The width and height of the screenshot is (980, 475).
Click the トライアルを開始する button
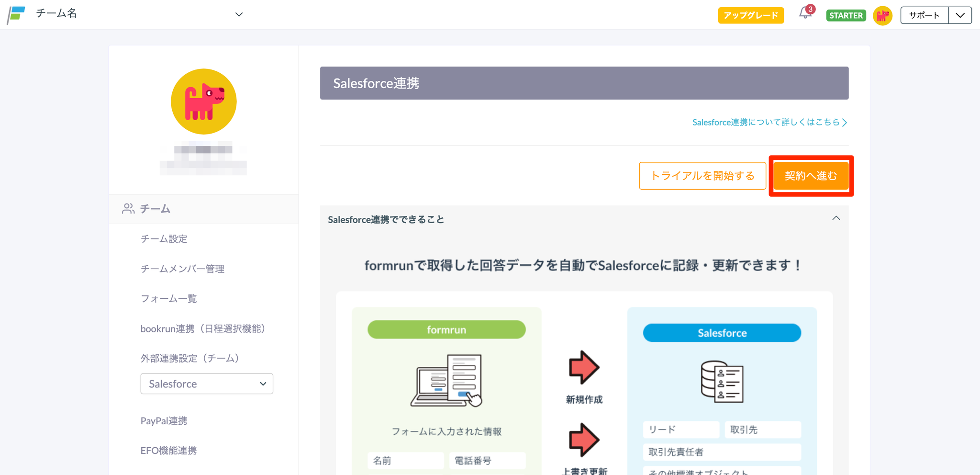click(702, 176)
